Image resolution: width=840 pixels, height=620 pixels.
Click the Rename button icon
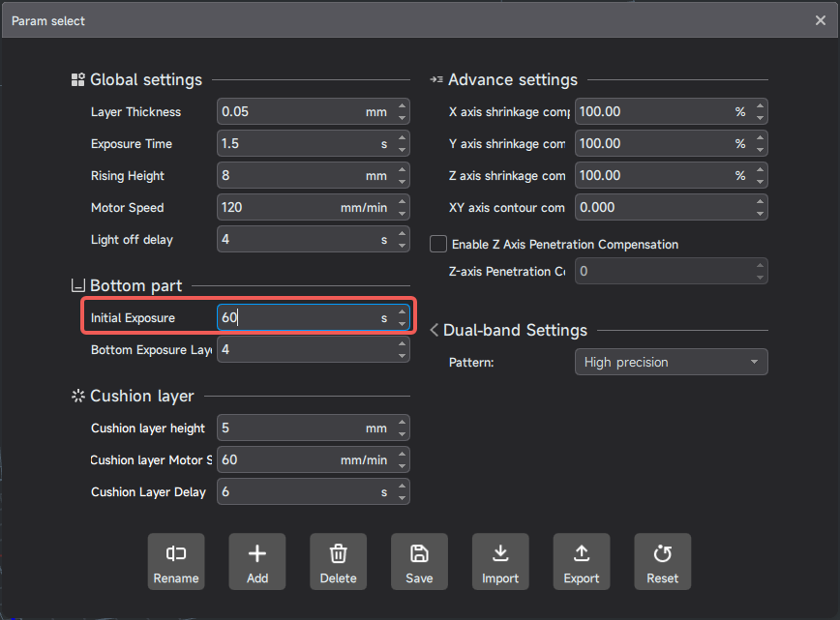click(176, 553)
